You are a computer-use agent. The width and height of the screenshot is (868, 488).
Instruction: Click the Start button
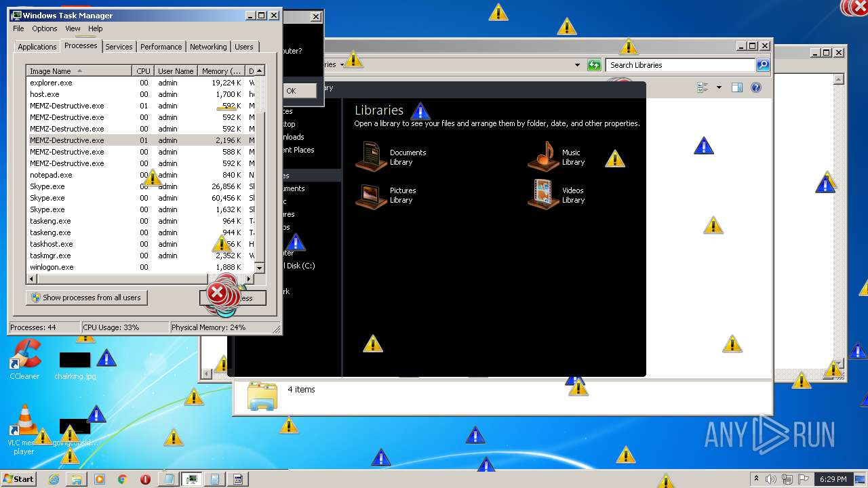click(x=18, y=479)
